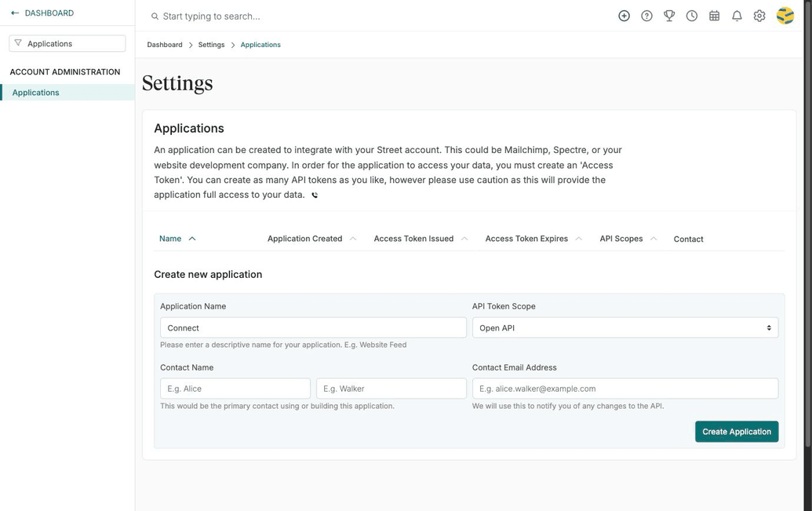This screenshot has width=812, height=511.
Task: Open Settings breadcrumb link
Action: point(211,45)
